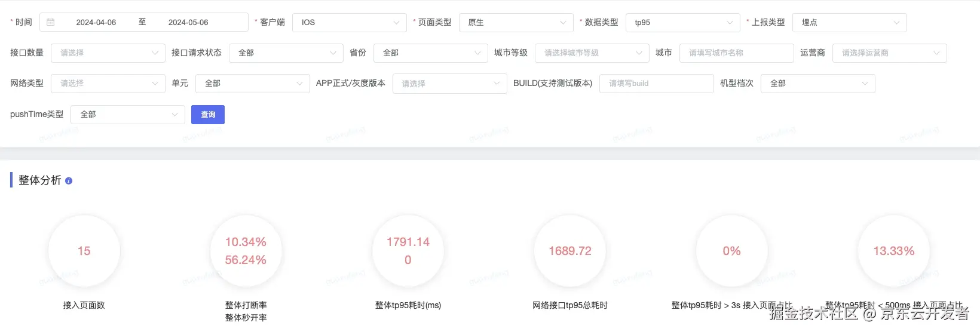Select the end date 2024-05-06 field

[x=188, y=22]
